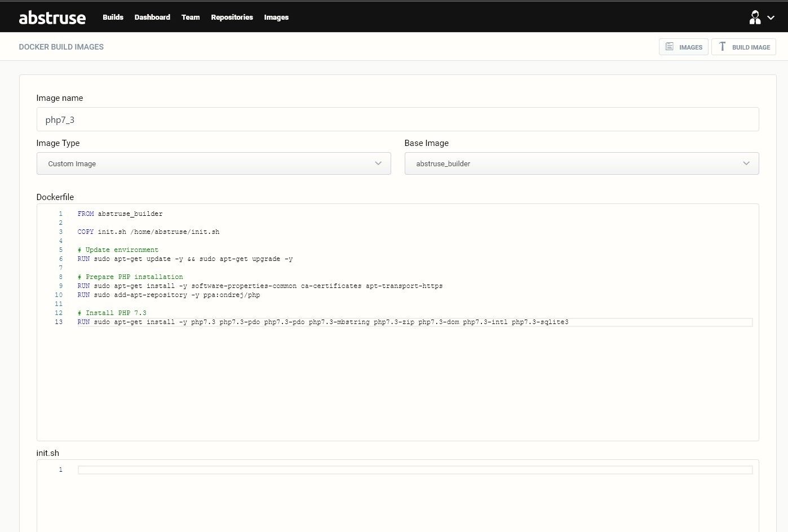Click line number 6 in Dockerfile gutter
This screenshot has height=532, width=788.
[x=61, y=259]
